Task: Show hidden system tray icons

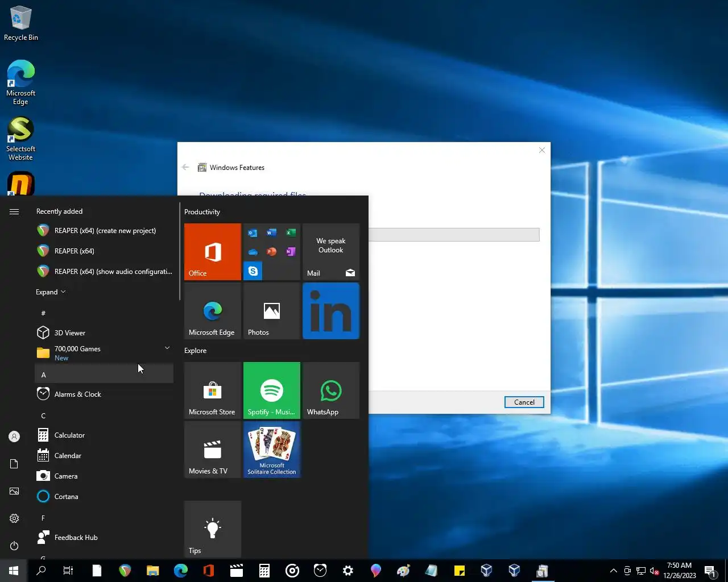Action: pos(613,571)
